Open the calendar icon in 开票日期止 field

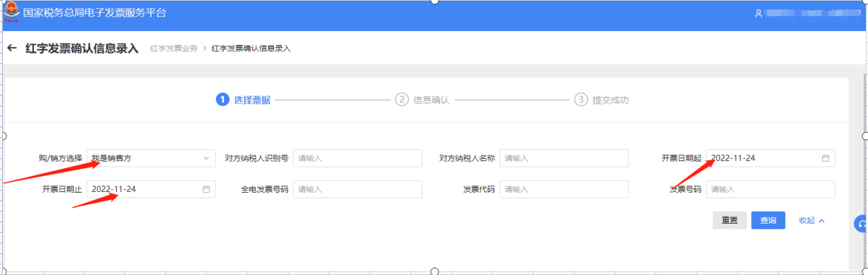tap(206, 189)
